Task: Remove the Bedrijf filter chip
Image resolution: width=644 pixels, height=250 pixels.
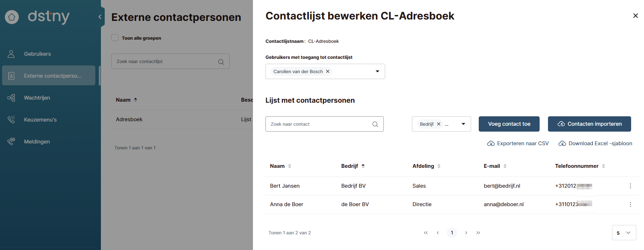Action: point(439,124)
